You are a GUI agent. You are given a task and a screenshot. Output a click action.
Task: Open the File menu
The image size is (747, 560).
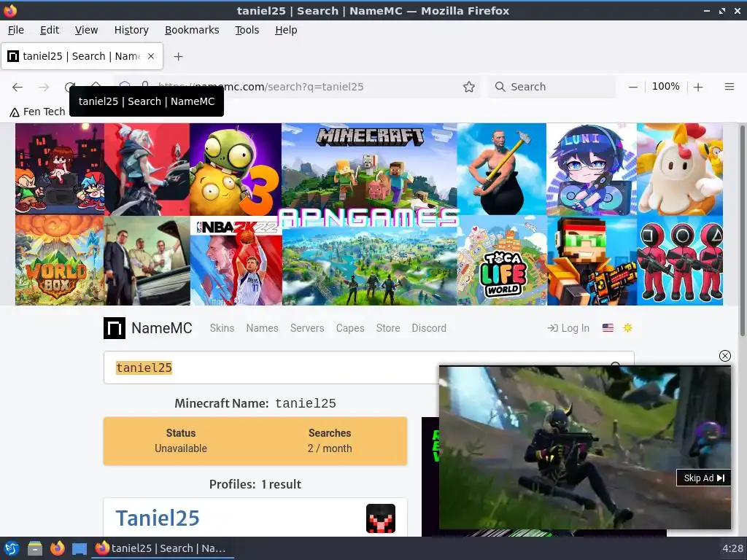[16, 30]
